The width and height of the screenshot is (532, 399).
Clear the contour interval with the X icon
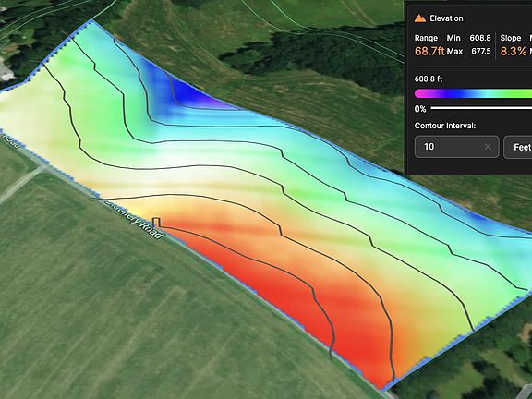coord(488,147)
